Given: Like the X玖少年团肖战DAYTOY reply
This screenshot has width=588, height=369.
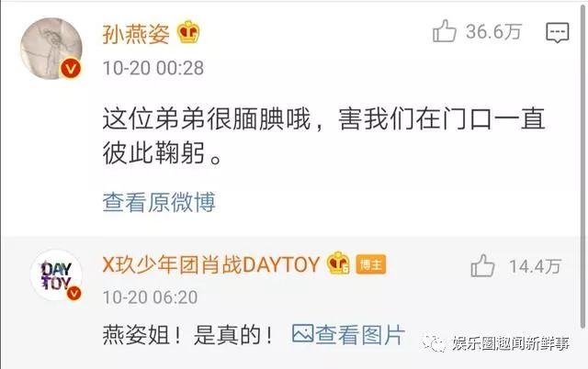Looking at the screenshot, I should [x=482, y=265].
